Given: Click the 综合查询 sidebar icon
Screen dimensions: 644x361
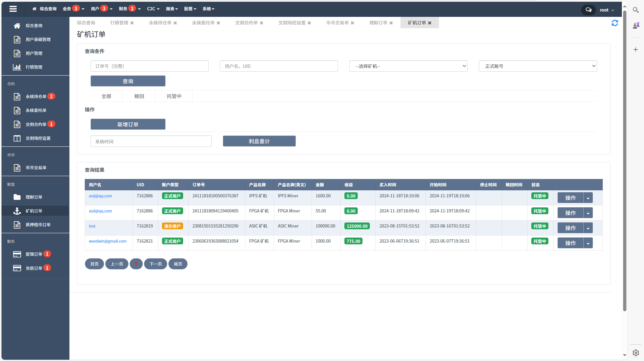Looking at the screenshot, I should (17, 25).
